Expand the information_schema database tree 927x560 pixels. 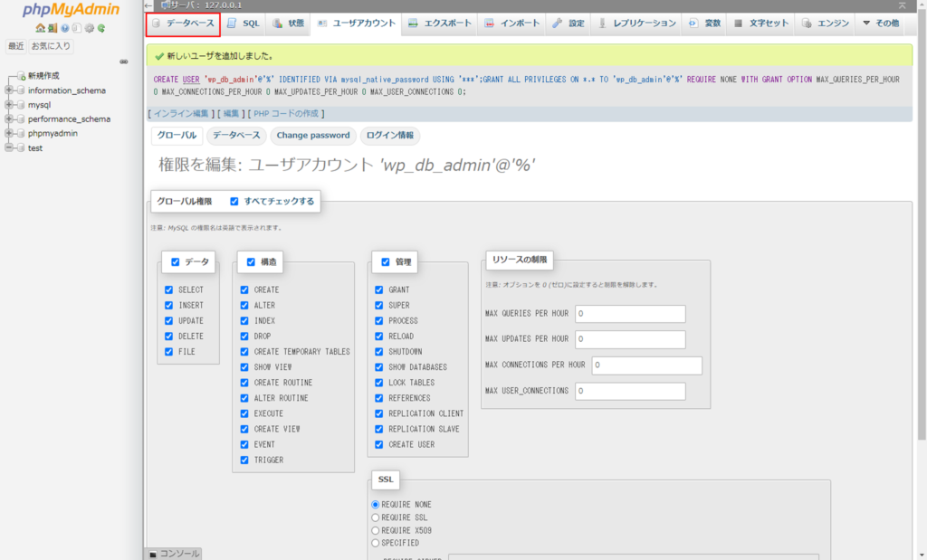click(9, 90)
